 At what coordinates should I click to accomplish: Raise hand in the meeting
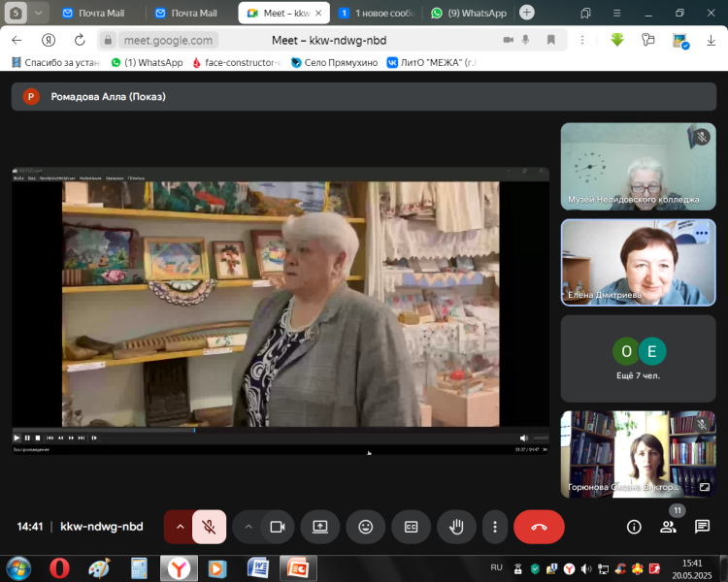coord(456,527)
